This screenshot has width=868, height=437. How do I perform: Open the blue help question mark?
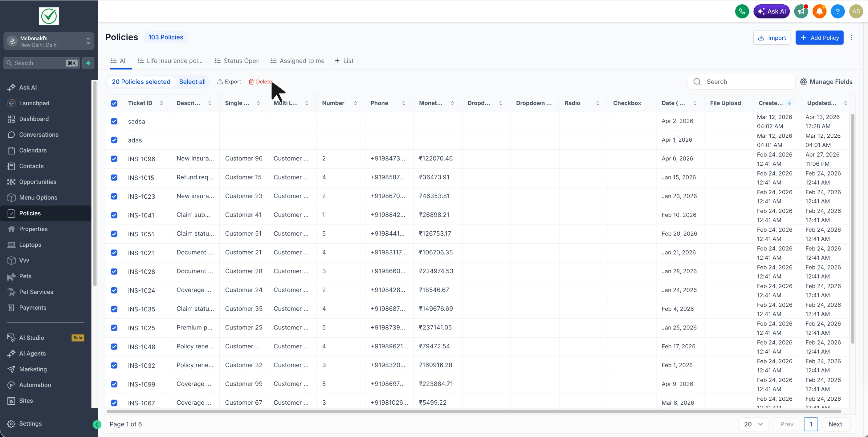click(838, 11)
